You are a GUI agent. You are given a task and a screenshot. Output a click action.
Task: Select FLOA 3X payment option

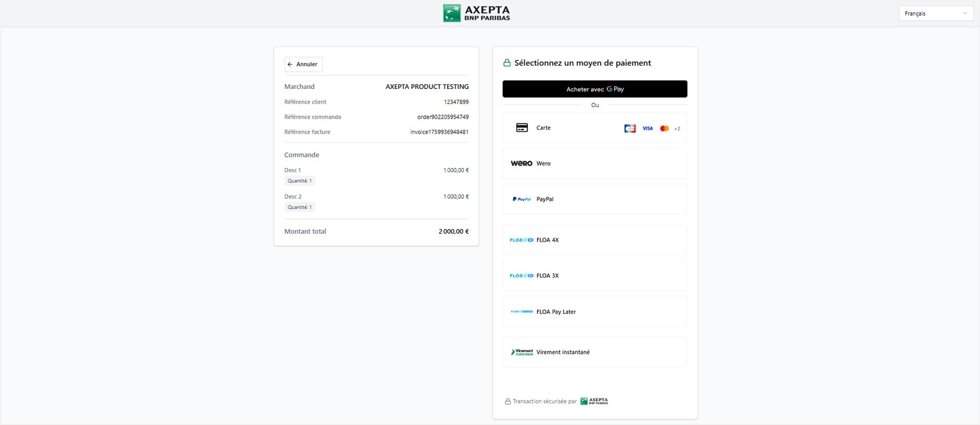tap(594, 276)
